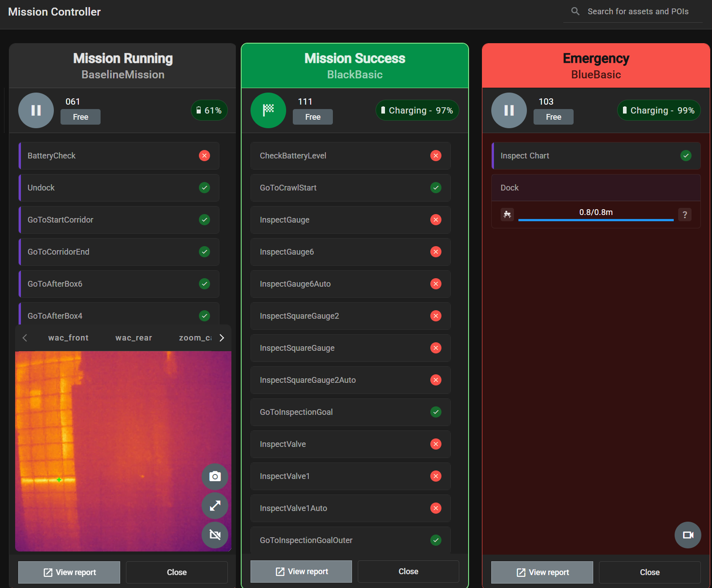Type in the Search for assets and POIs field
Image resolution: width=712 pixels, height=588 pixels.
point(638,12)
